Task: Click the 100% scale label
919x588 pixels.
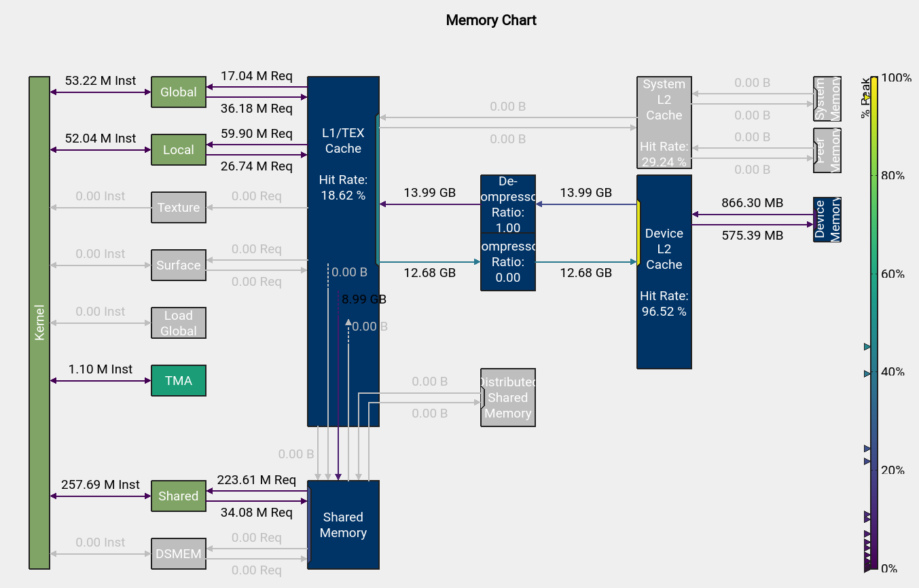Action: point(897,77)
